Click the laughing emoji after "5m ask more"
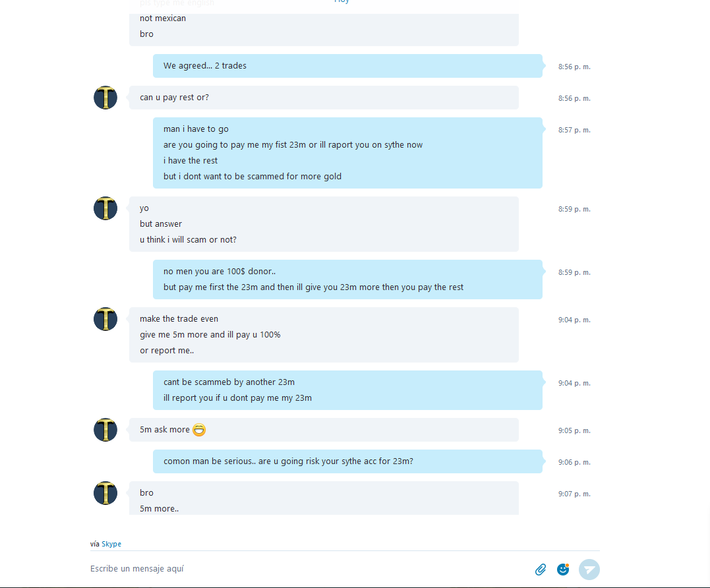 199,430
